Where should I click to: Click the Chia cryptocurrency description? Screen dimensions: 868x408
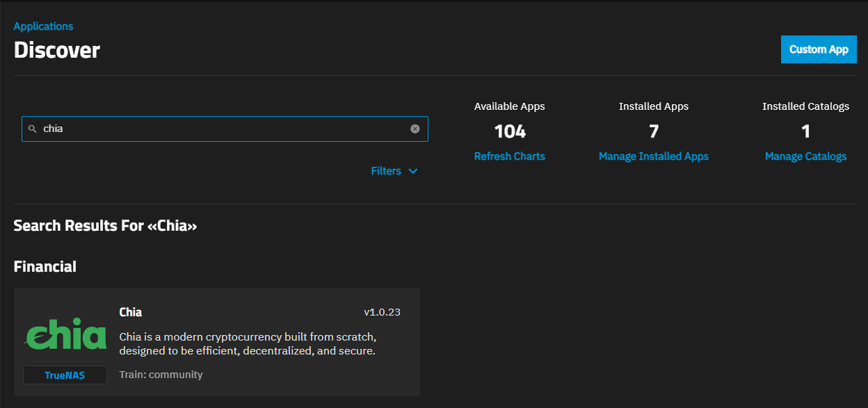248,344
